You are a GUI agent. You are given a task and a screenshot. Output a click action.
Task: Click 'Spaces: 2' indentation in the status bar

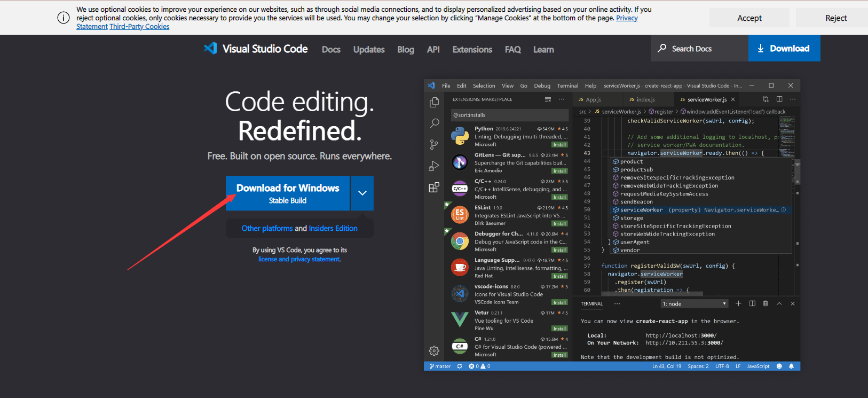698,366
